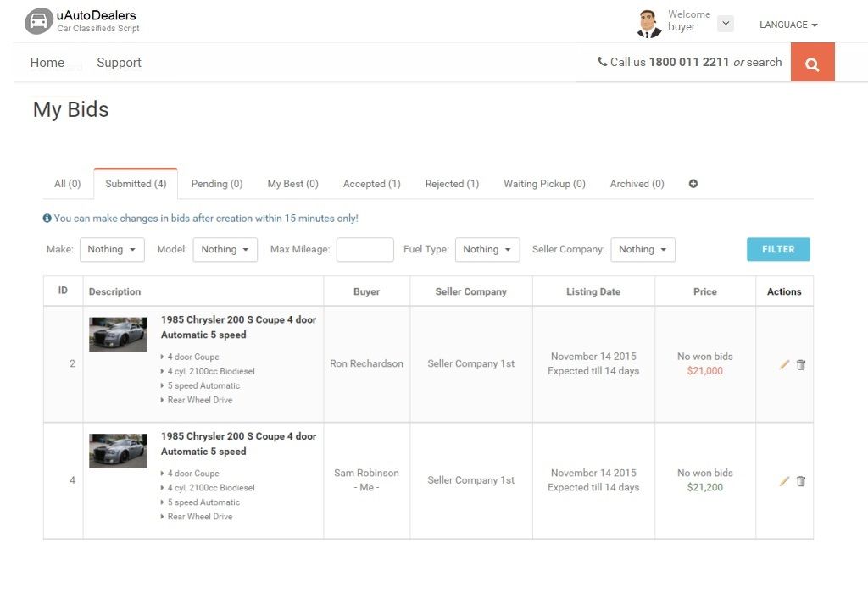Click the orange search magnifier icon
Image resolution: width=868 pixels, height=593 pixels.
point(812,64)
